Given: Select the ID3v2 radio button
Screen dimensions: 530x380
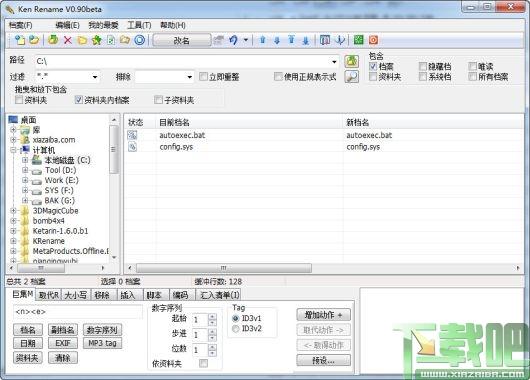Looking at the screenshot, I should tap(236, 329).
